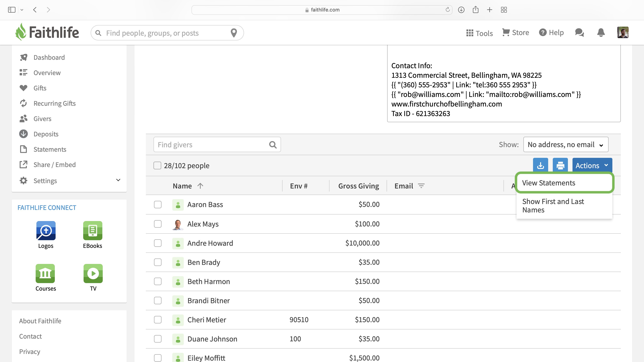Image resolution: width=644 pixels, height=362 pixels.
Task: Open Alex Mays giver profile
Action: pos(203,224)
